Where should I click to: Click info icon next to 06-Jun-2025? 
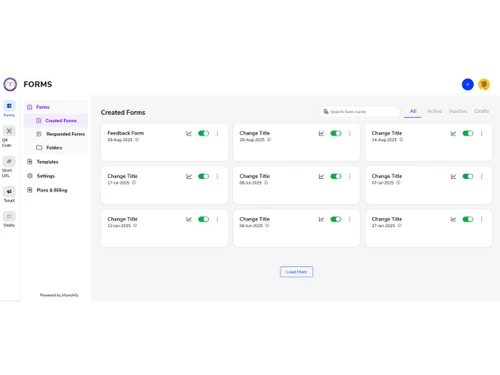(267, 226)
